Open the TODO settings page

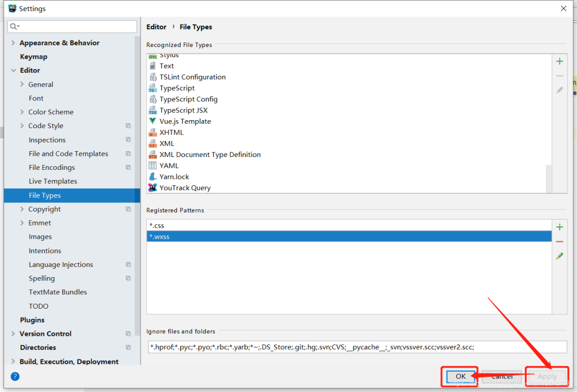(38, 306)
